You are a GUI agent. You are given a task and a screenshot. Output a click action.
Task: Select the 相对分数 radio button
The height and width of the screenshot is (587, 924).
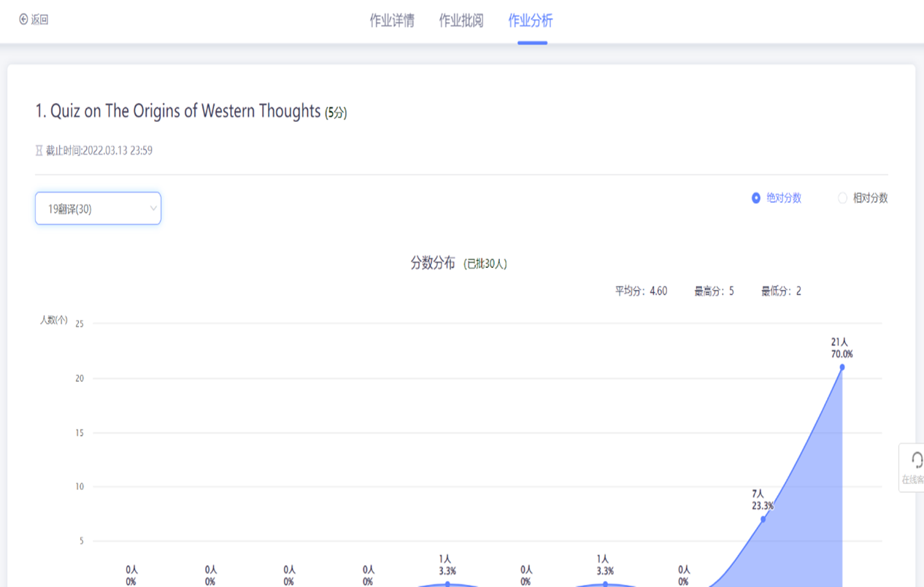coord(842,199)
